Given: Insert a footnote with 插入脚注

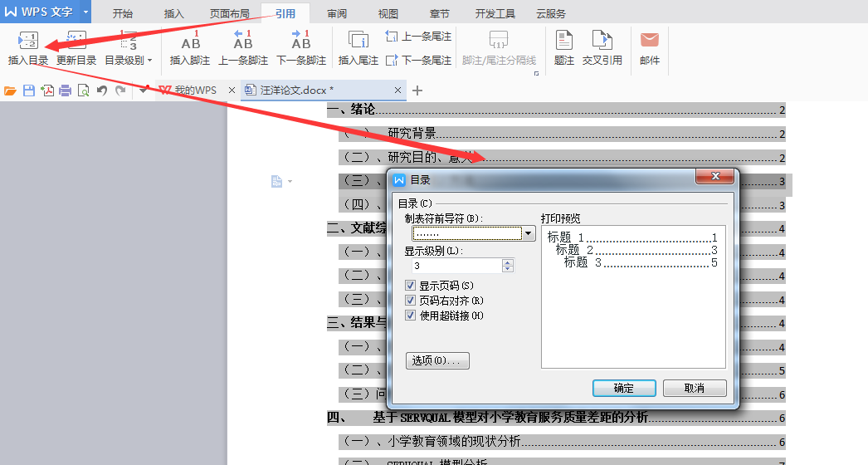Looking at the screenshot, I should [x=190, y=49].
